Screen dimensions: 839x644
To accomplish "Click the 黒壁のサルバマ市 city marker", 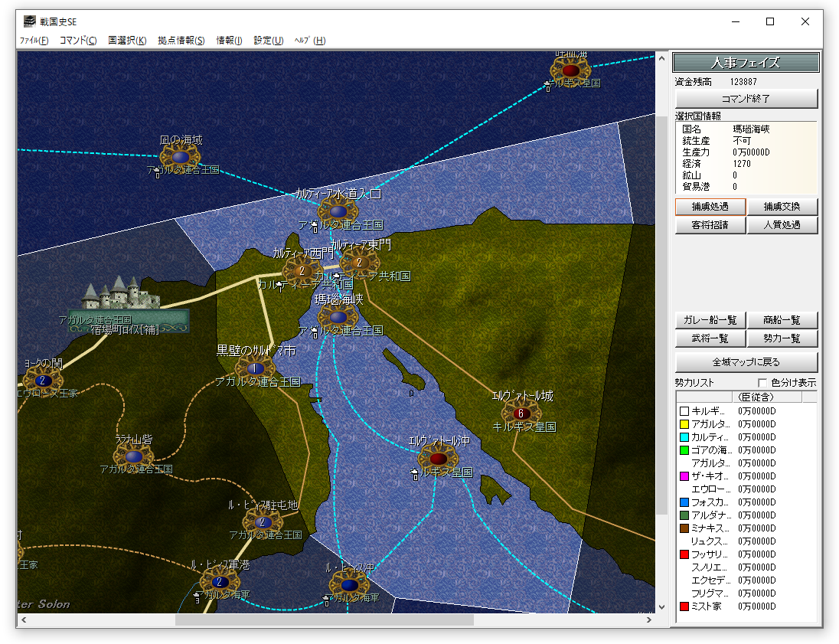I will click(254, 368).
